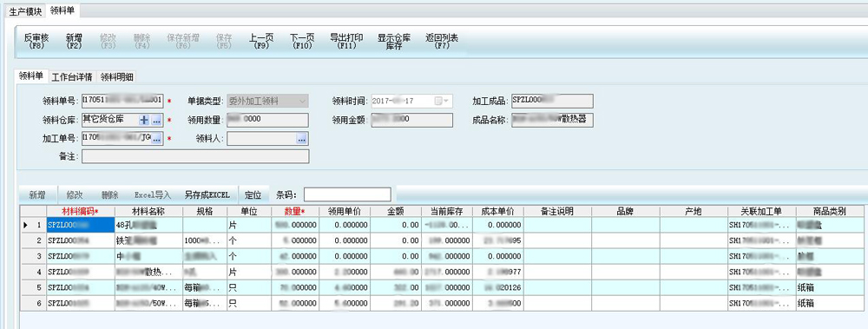
Task: Click the 产地 column header
Action: [x=693, y=212]
